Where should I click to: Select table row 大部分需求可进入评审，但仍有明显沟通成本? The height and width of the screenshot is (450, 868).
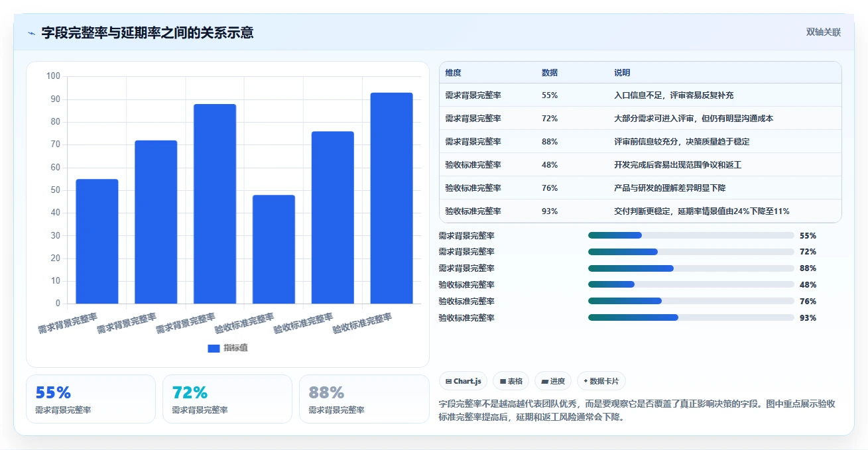click(x=641, y=119)
